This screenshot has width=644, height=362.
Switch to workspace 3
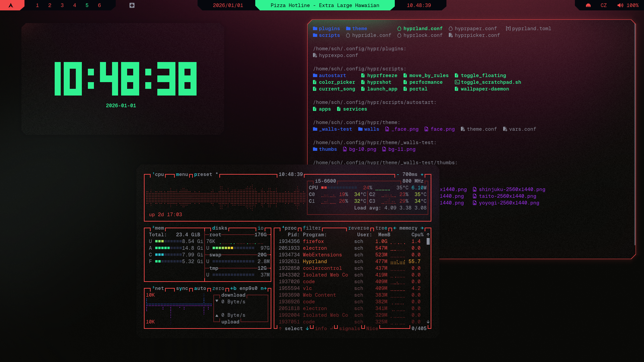[62, 5]
